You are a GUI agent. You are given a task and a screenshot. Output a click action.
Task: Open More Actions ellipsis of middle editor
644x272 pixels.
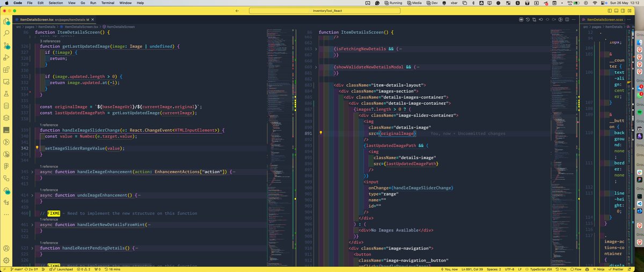pos(573,19)
